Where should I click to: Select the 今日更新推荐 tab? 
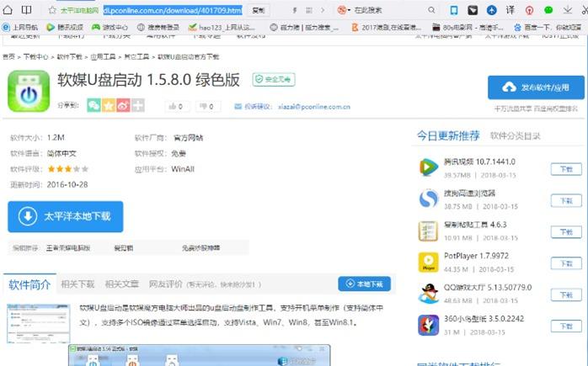tap(448, 135)
